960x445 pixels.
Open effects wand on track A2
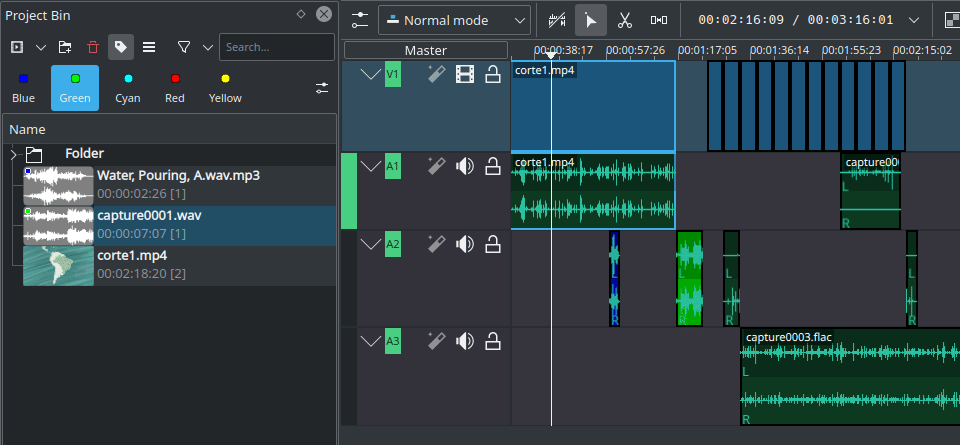pyautogui.click(x=435, y=243)
